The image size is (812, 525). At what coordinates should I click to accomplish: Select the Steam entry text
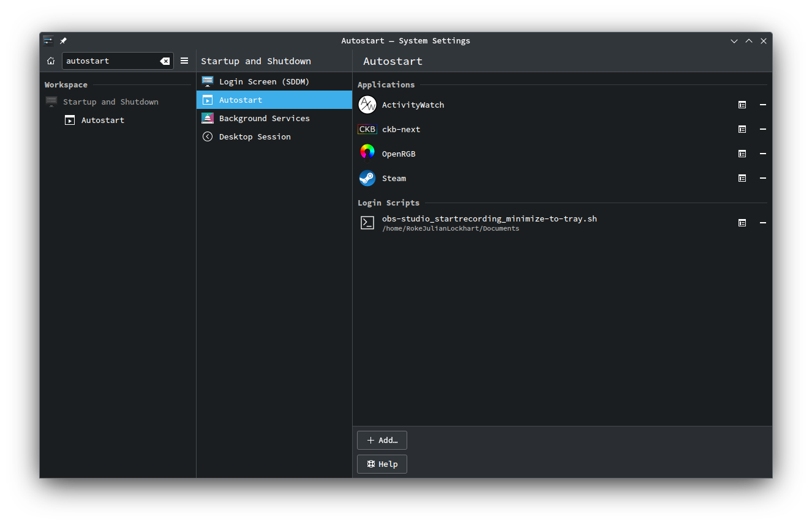coord(394,178)
